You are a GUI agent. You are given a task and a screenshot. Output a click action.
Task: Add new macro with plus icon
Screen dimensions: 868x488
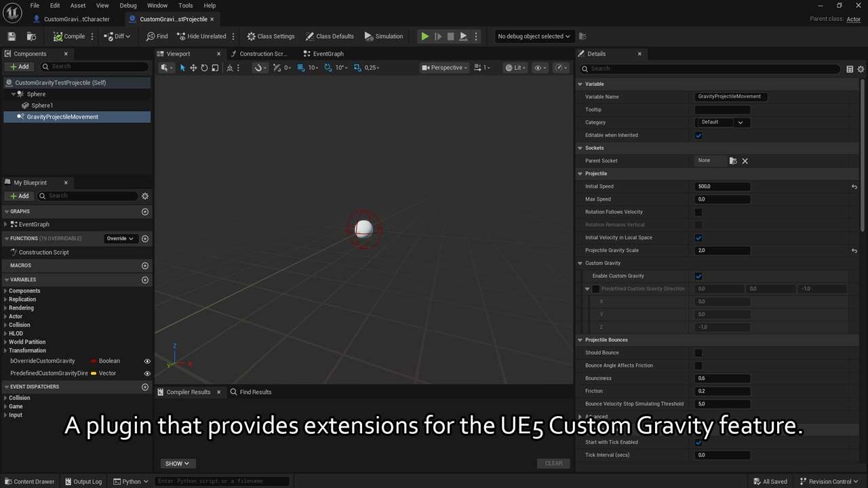tap(144, 266)
